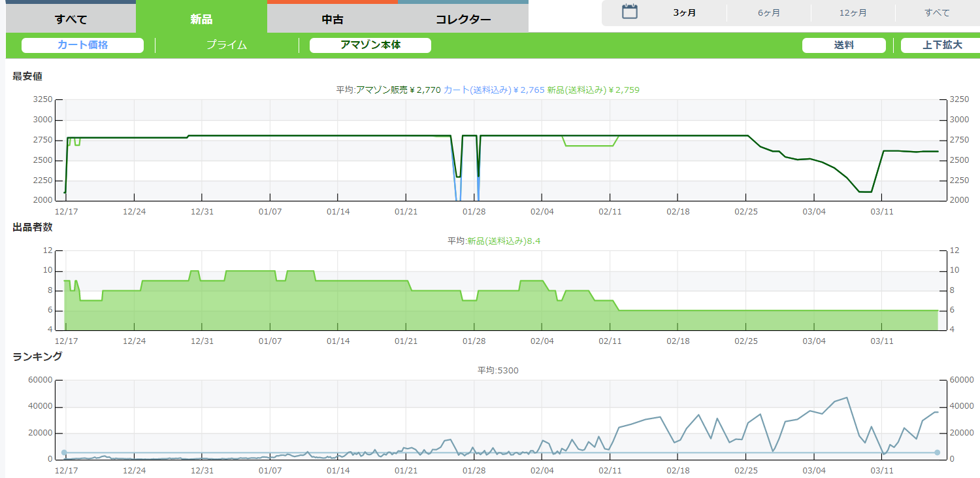Click left endpoint dot of ranking average line
980x478 pixels.
[64, 452]
